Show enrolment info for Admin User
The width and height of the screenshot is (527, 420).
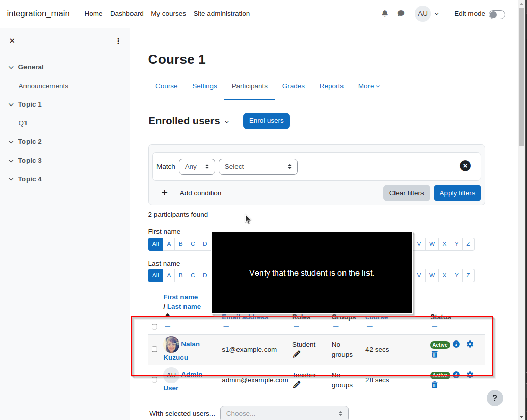pyautogui.click(x=456, y=375)
